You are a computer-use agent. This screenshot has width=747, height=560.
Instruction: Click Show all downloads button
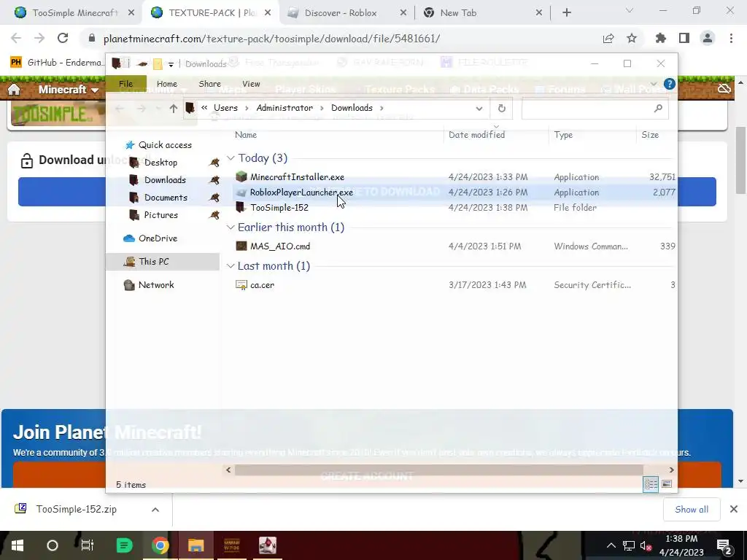pyautogui.click(x=692, y=510)
